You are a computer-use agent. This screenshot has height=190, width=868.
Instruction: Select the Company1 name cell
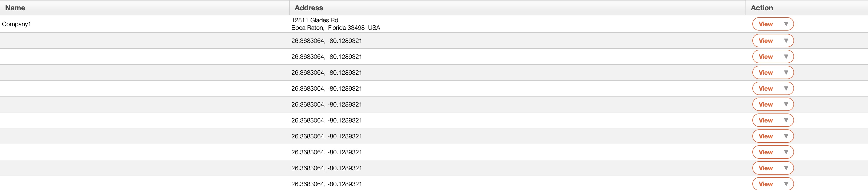[x=16, y=24]
